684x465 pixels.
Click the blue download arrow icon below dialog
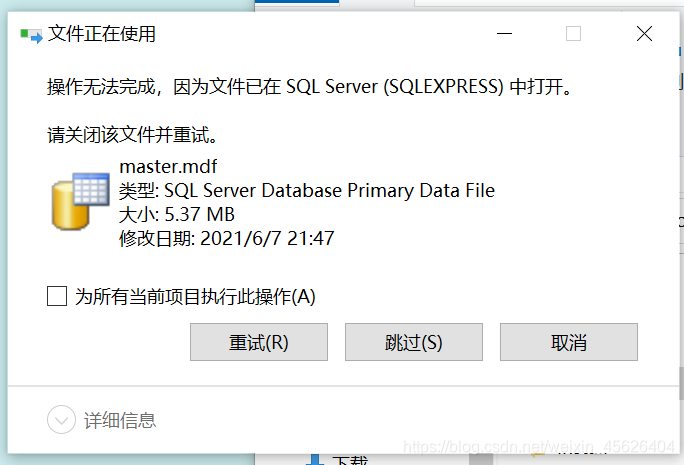[x=315, y=459]
